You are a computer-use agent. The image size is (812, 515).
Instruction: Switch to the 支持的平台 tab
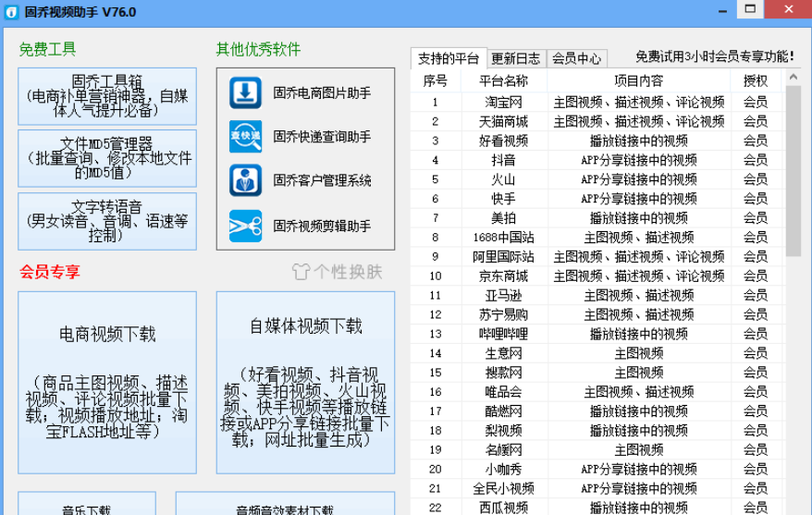[449, 58]
